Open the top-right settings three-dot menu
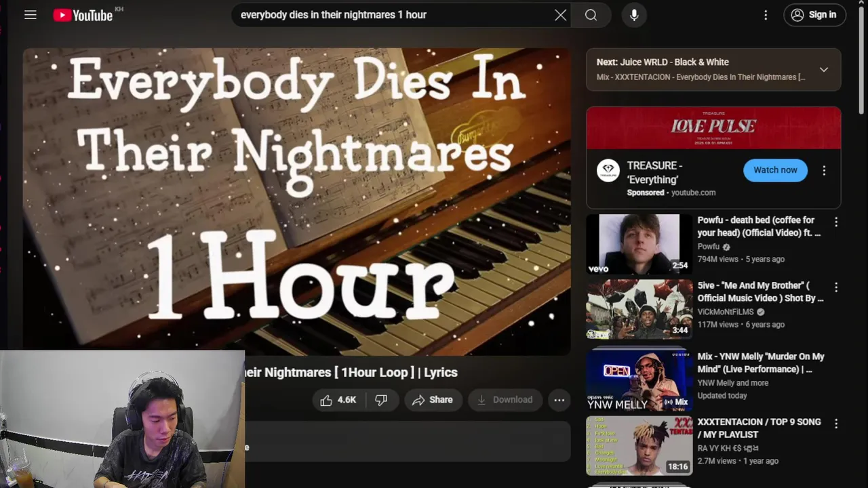868x488 pixels. coord(766,15)
